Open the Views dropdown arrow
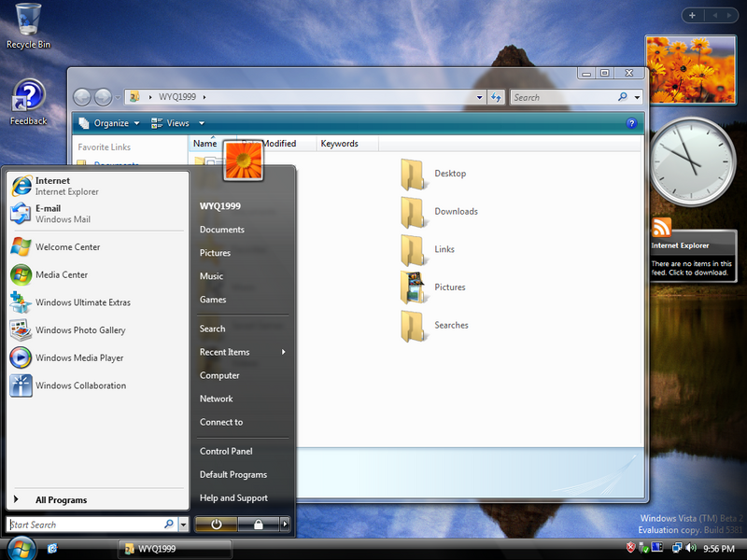The image size is (747, 560). [202, 123]
